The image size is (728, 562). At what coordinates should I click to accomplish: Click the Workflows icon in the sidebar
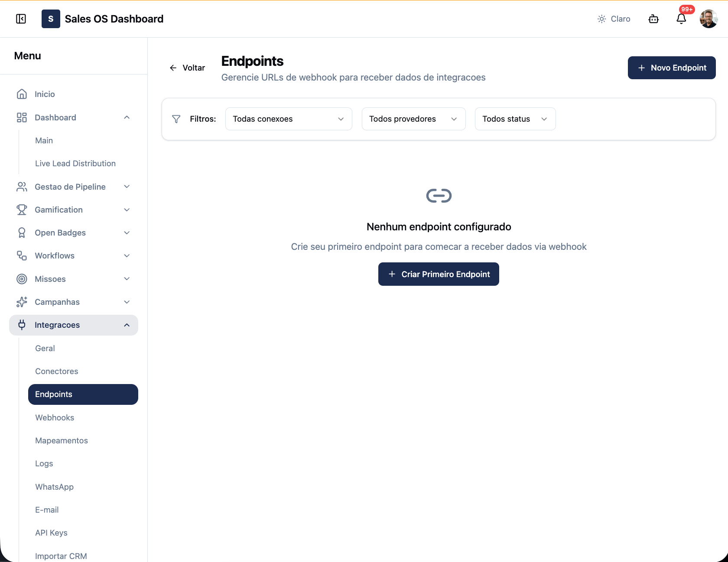(x=22, y=255)
